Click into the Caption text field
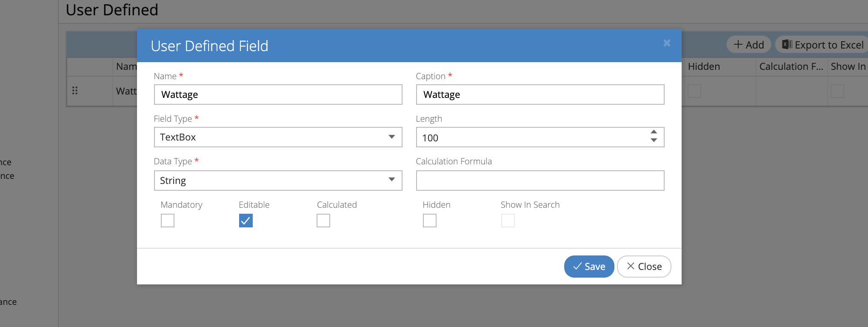 click(x=540, y=95)
